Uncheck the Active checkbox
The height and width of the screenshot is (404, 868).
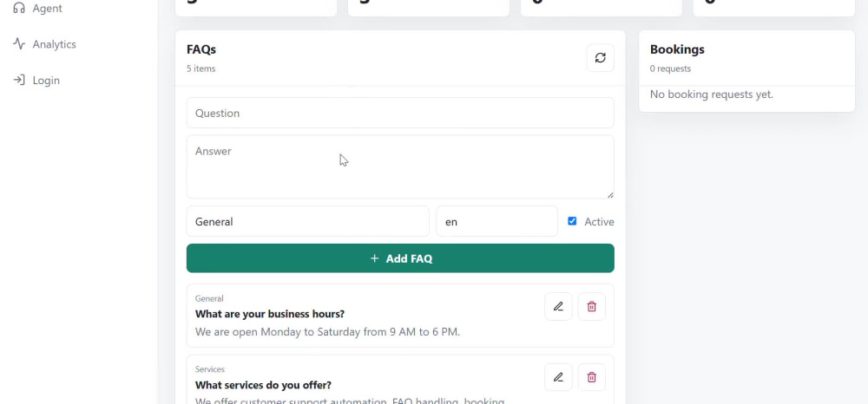point(572,221)
